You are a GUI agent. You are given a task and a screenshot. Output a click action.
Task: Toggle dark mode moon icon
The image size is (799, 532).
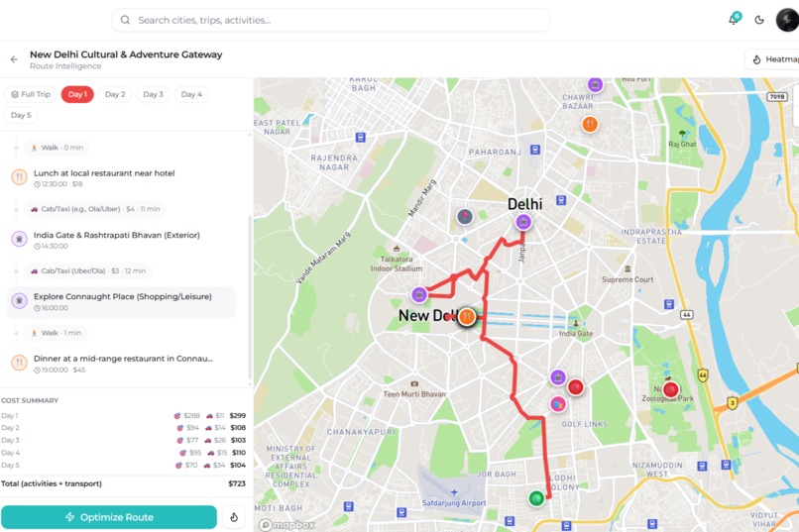tap(759, 20)
